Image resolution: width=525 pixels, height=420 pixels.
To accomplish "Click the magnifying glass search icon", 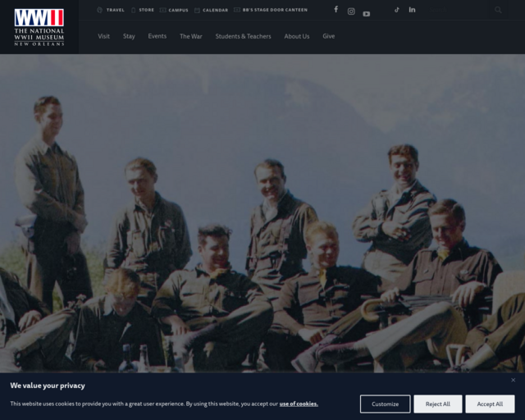I will pyautogui.click(x=498, y=10).
